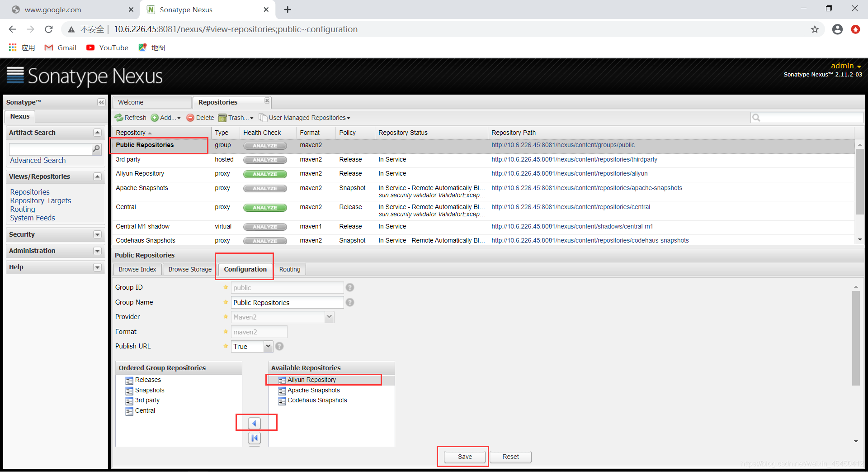The image size is (868, 472).
Task: Collapse the Artifact Search panel
Action: [x=97, y=133]
